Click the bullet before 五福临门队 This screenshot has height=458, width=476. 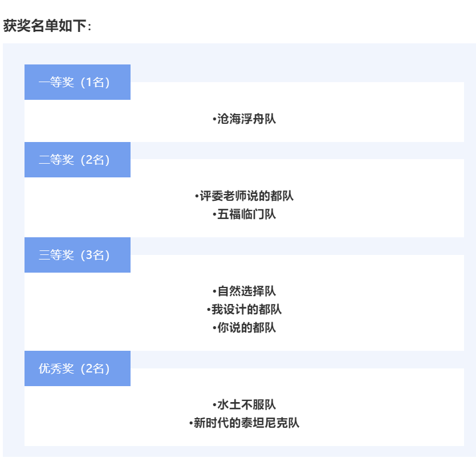(x=214, y=215)
